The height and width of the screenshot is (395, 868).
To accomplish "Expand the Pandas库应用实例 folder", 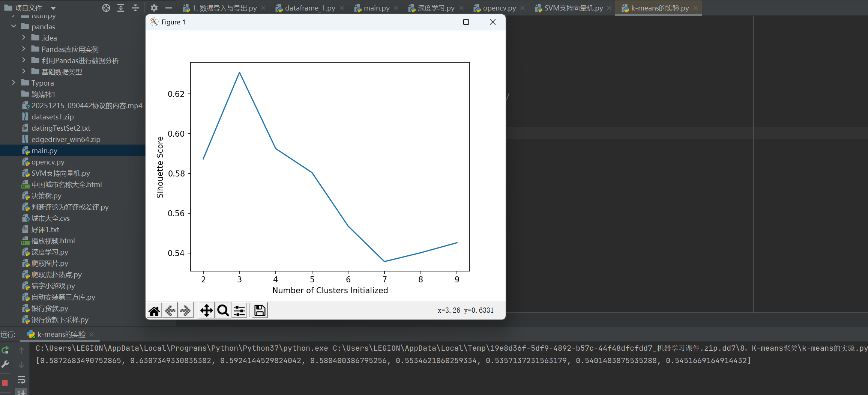I will pyautogui.click(x=24, y=49).
